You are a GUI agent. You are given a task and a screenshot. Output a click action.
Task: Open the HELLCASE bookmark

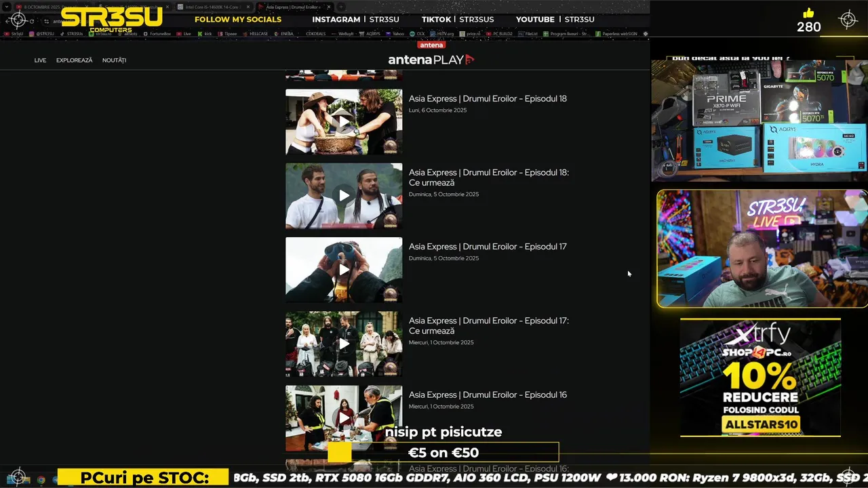pyautogui.click(x=256, y=33)
